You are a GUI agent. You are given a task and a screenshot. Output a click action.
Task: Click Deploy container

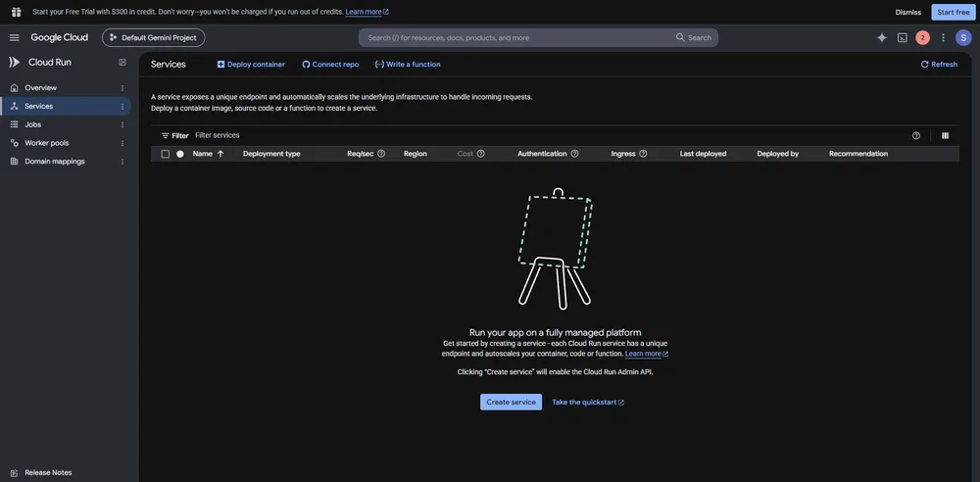(251, 65)
